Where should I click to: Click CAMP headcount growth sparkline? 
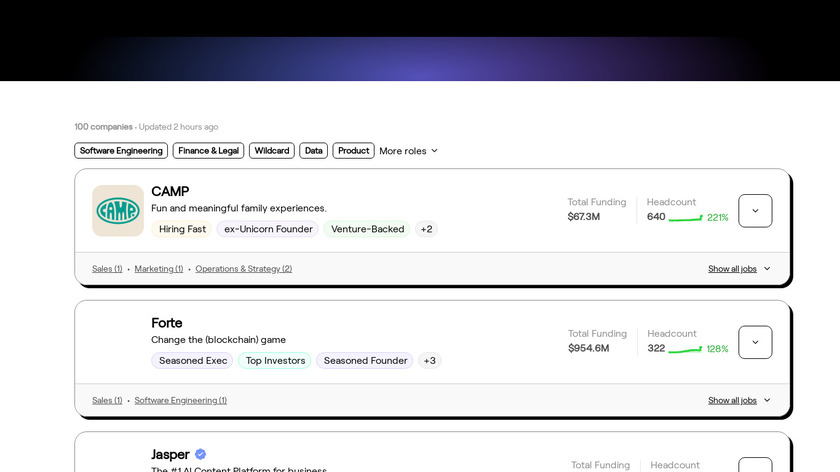[686, 218]
